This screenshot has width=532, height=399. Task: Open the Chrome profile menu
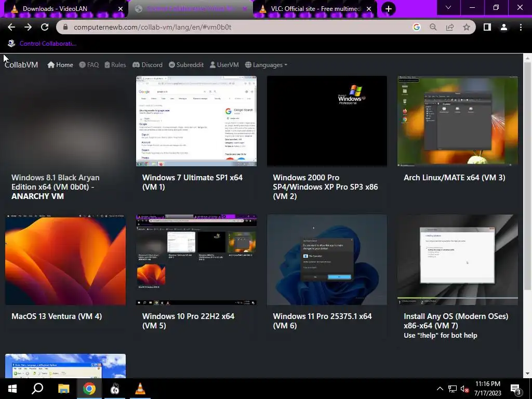tap(504, 27)
